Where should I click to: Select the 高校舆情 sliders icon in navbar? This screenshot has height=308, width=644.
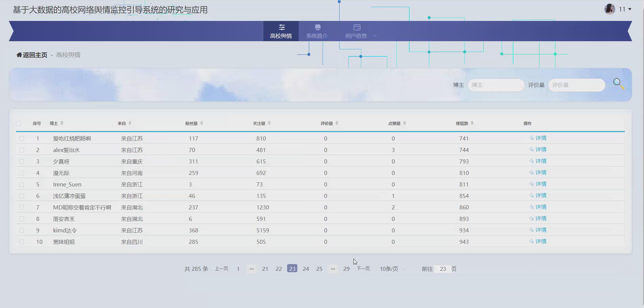click(x=281, y=27)
